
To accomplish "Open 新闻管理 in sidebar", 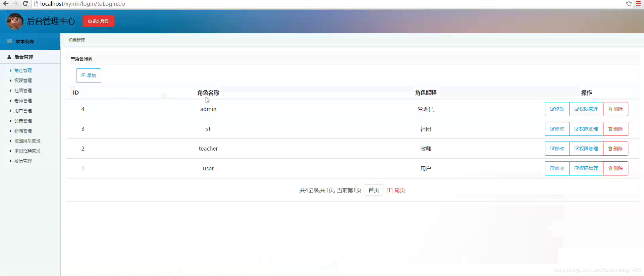I will point(23,131).
